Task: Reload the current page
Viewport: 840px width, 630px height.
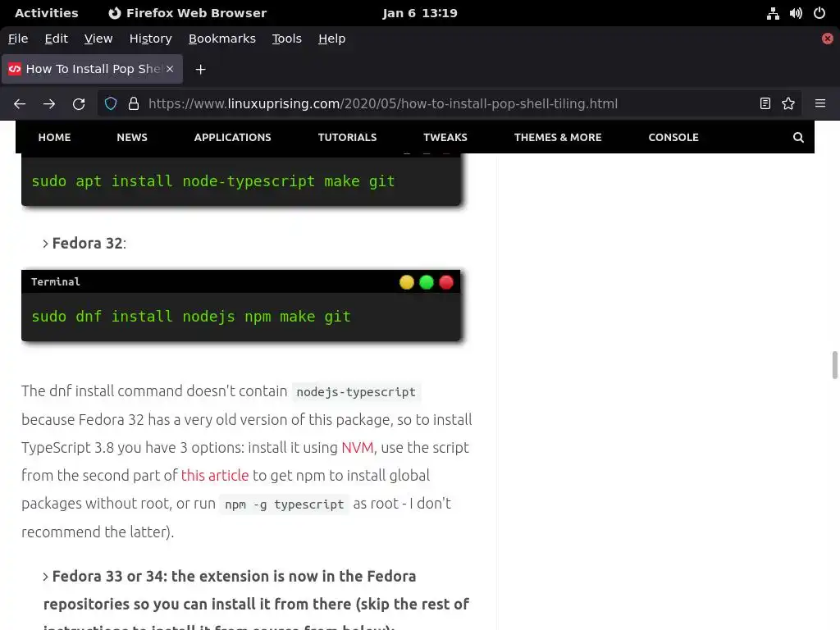Action: coord(79,104)
